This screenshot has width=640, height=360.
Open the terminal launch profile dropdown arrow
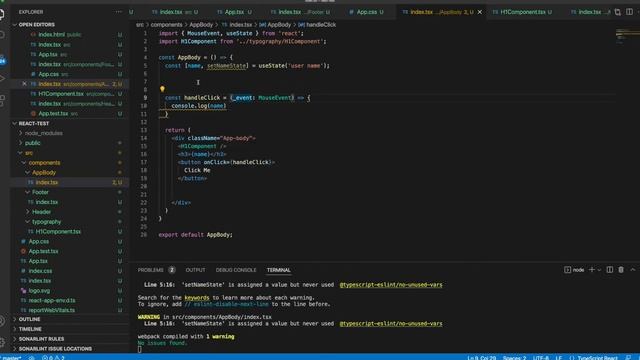(599, 270)
